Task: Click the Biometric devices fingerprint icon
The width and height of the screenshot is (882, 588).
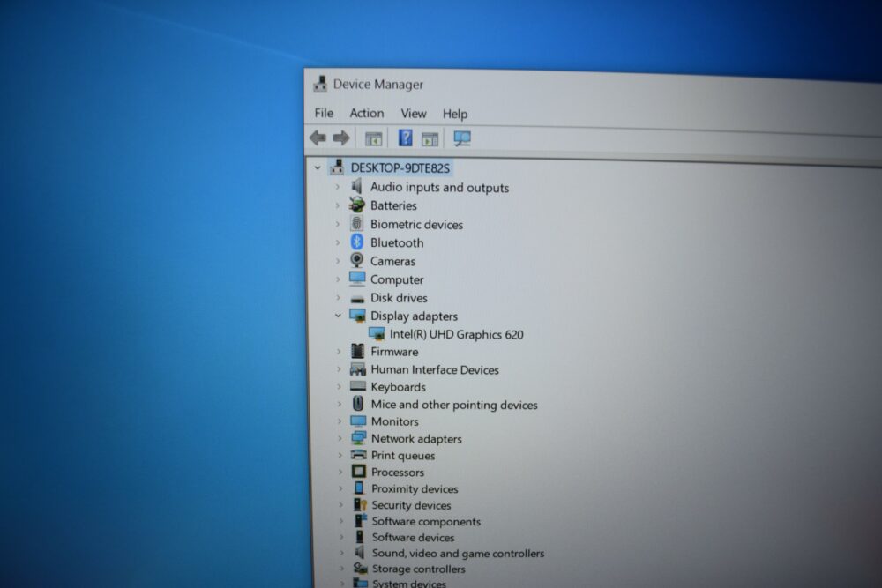Action: tap(356, 224)
